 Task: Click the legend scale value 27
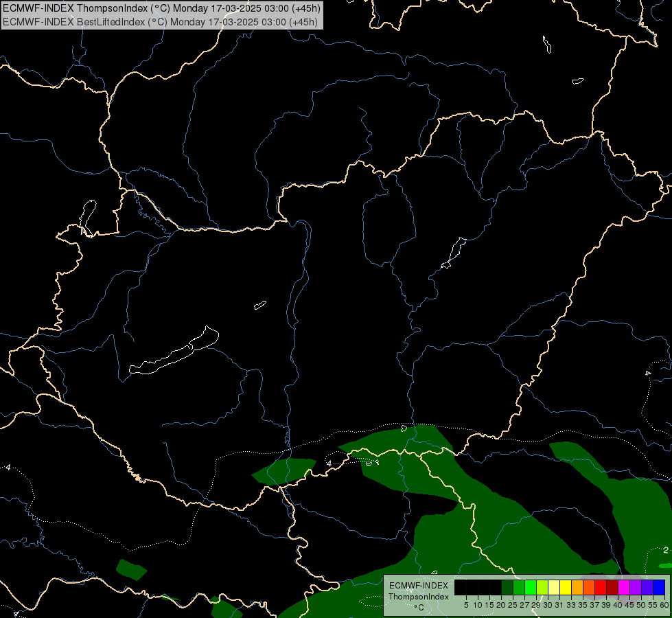click(524, 605)
